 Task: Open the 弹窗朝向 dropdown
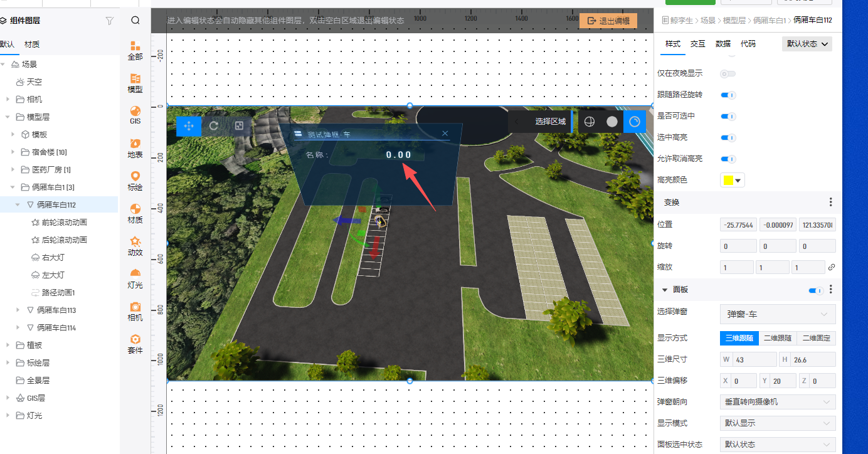pos(777,401)
